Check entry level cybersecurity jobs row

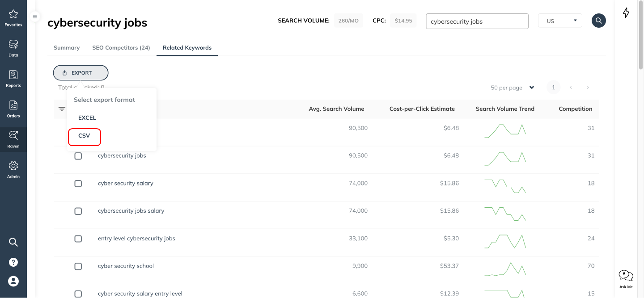(x=78, y=239)
